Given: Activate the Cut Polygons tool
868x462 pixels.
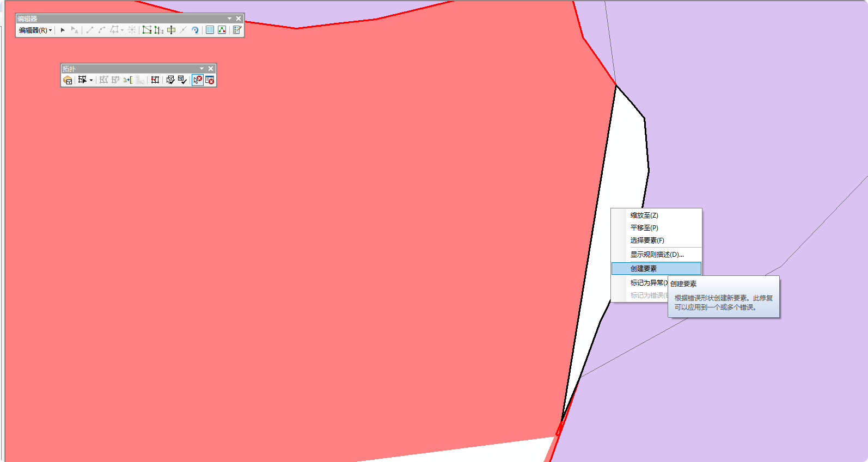Looking at the screenshot, I should 171,30.
